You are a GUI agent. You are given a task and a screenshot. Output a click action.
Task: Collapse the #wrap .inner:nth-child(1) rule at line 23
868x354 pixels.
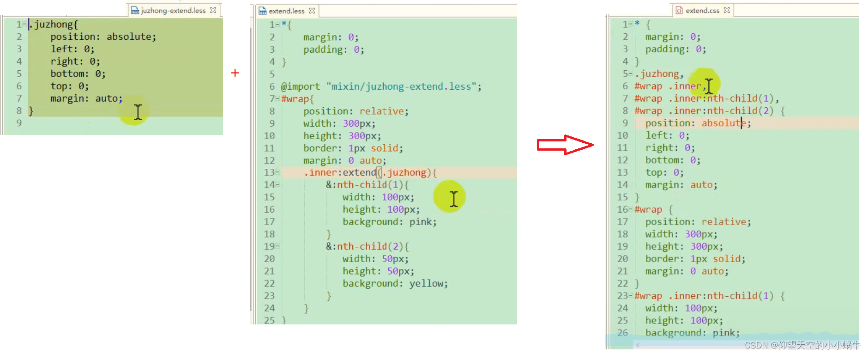point(631,296)
